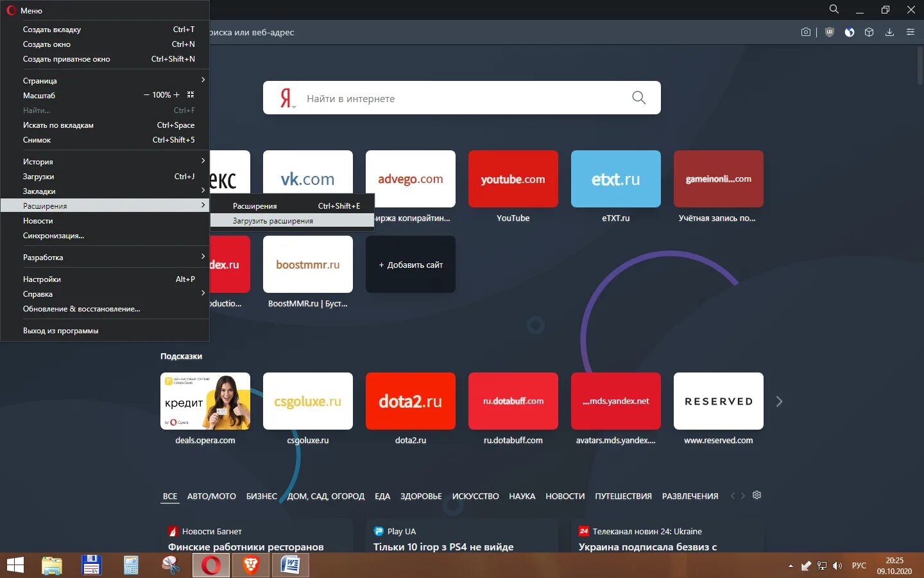The height and width of the screenshot is (578, 924).
Task: Click the Yandex search magnifier icon
Action: [638, 98]
